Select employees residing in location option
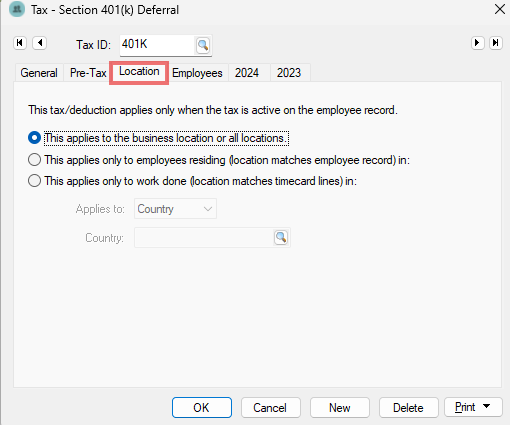 click(34, 160)
